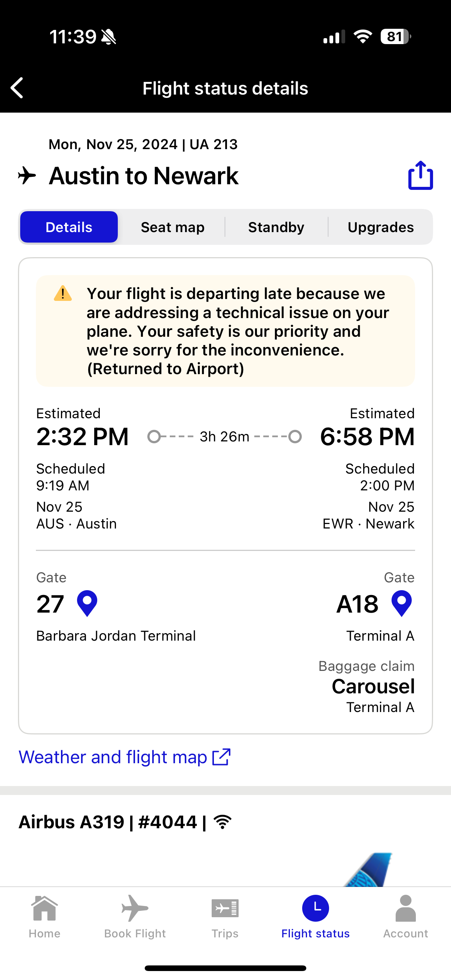Select the Details tab
The image size is (451, 980).
[x=69, y=227]
